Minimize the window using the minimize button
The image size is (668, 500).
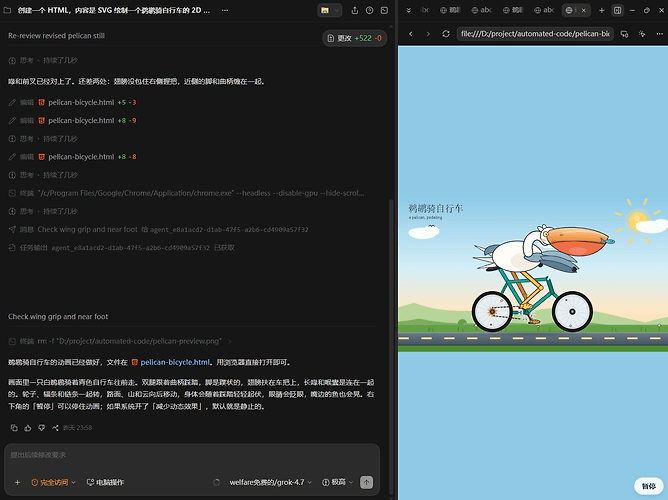[x=632, y=10]
